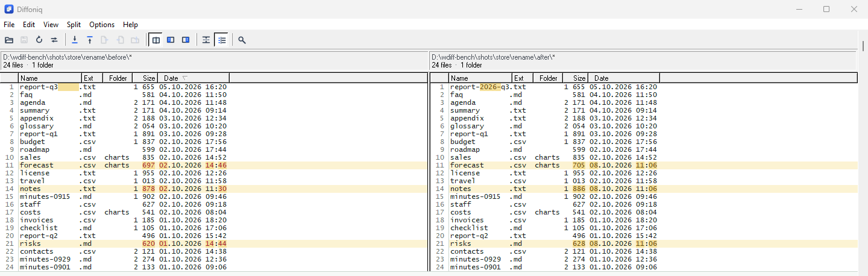868x276 pixels.
Task: Click the left pane file count: 24 files · 1 folder
Action: pyautogui.click(x=28, y=64)
